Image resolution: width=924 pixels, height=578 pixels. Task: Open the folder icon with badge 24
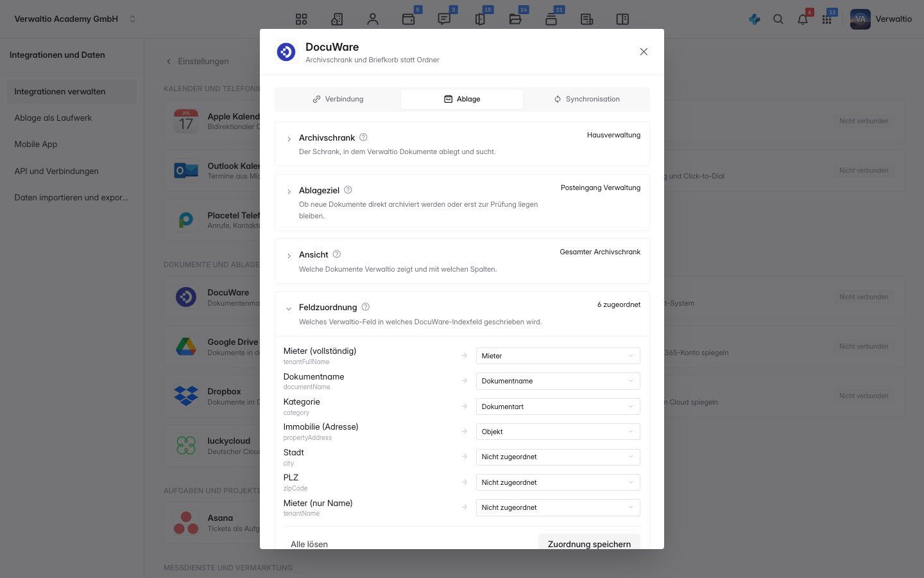[515, 19]
